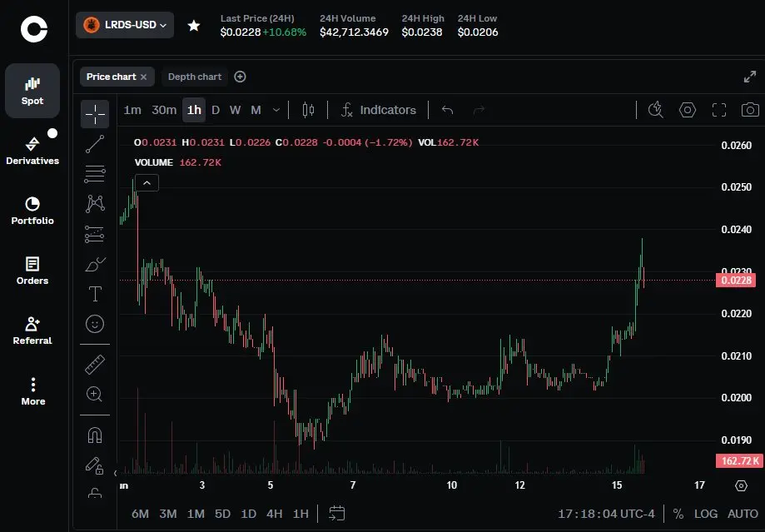Toggle percentage scale mode

tap(678, 514)
